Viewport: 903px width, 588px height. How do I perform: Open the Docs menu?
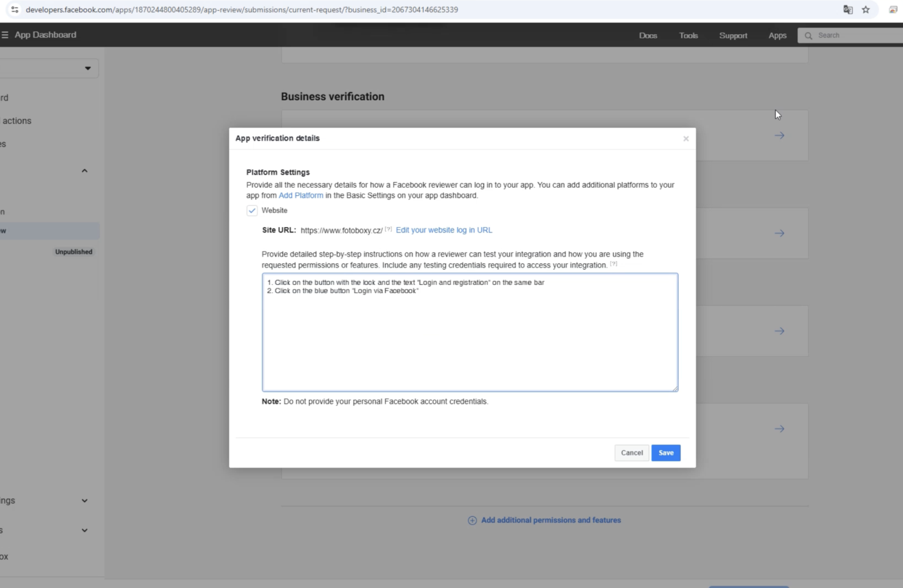tap(648, 35)
